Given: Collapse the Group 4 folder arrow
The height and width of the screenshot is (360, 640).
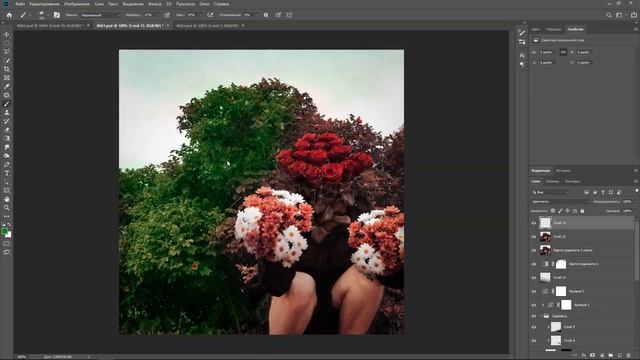Looking at the screenshot, I should [x=542, y=316].
